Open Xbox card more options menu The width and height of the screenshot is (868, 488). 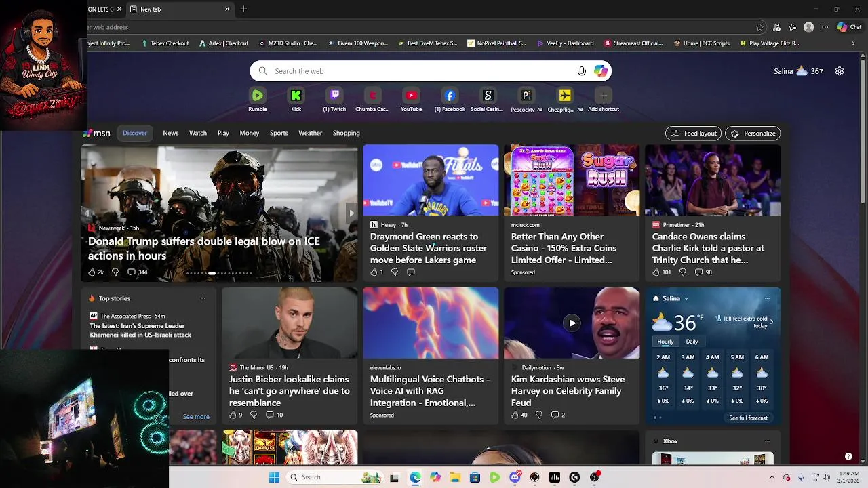point(767,441)
